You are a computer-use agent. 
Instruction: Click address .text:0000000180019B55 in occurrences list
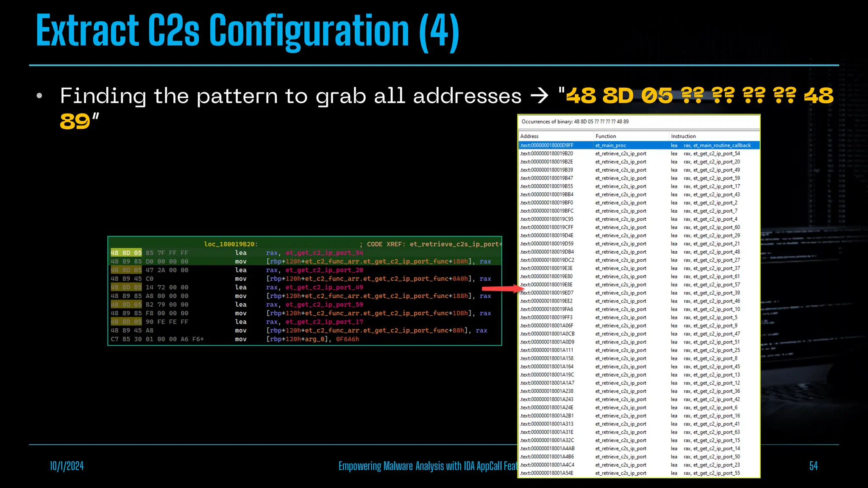[547, 186]
